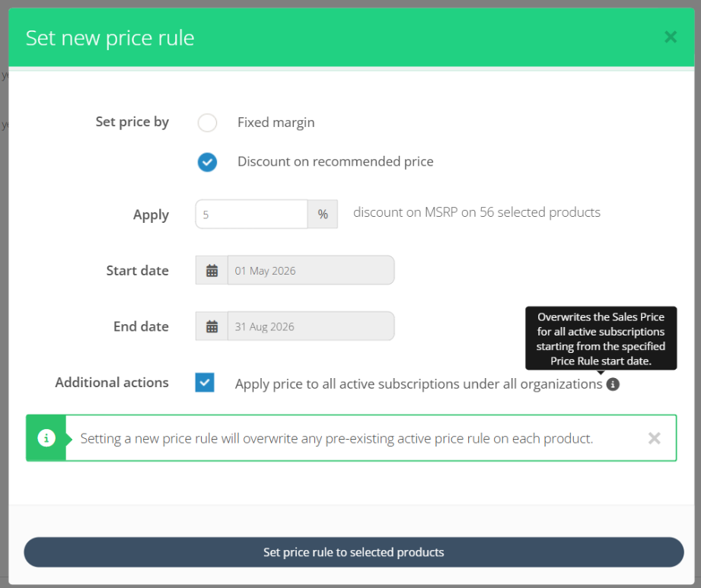Image resolution: width=701 pixels, height=588 pixels.
Task: Choose Discount on recommended price radio
Action: click(207, 162)
